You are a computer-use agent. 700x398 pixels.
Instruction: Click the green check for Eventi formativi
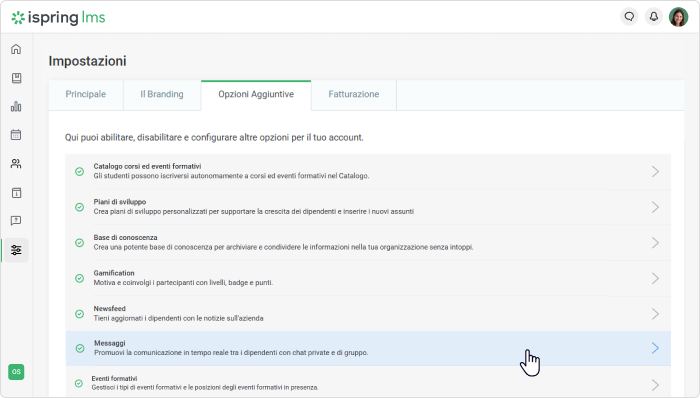(79, 383)
